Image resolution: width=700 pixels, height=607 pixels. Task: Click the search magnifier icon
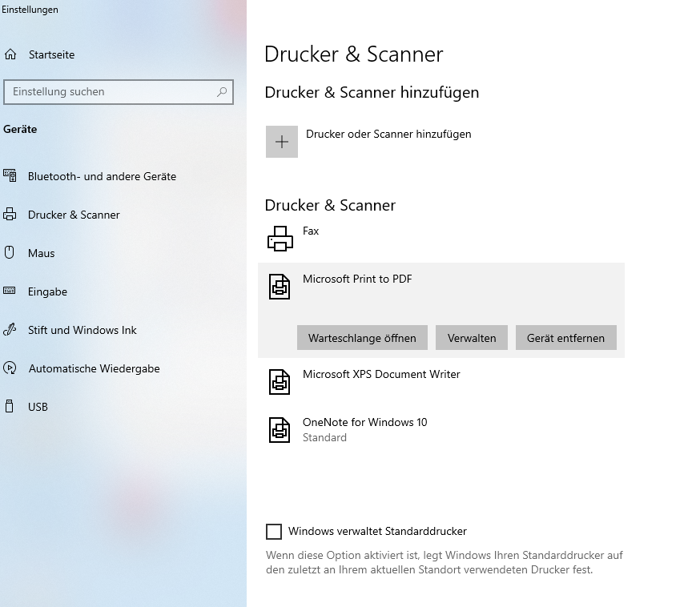222,92
